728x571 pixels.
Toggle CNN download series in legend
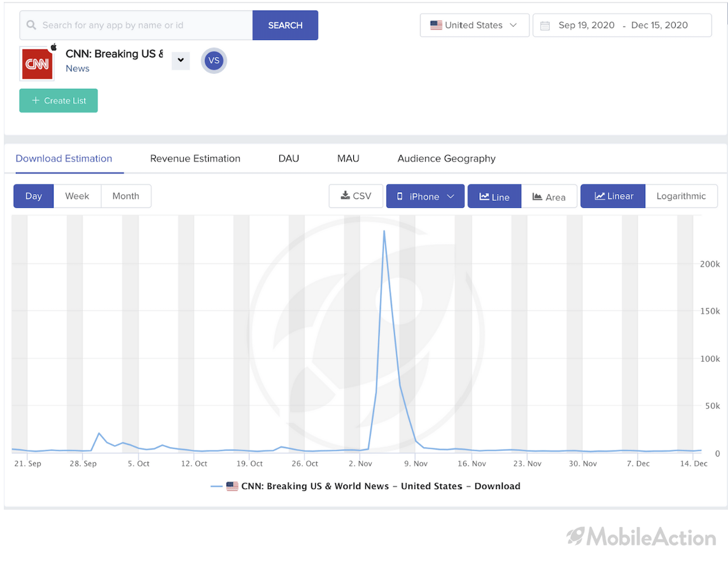point(365,486)
